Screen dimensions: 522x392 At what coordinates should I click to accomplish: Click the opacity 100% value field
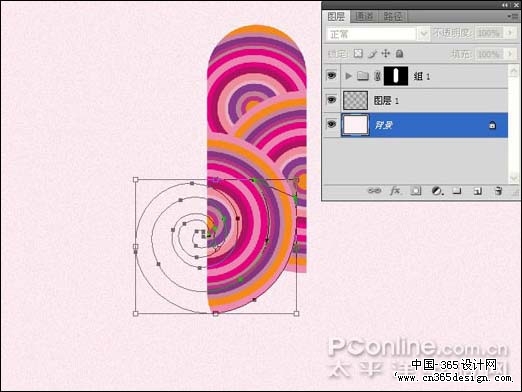coord(489,33)
